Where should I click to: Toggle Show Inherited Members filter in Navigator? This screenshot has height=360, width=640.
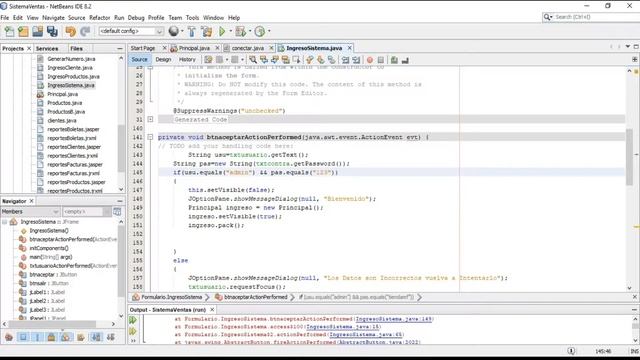[x=9, y=337]
